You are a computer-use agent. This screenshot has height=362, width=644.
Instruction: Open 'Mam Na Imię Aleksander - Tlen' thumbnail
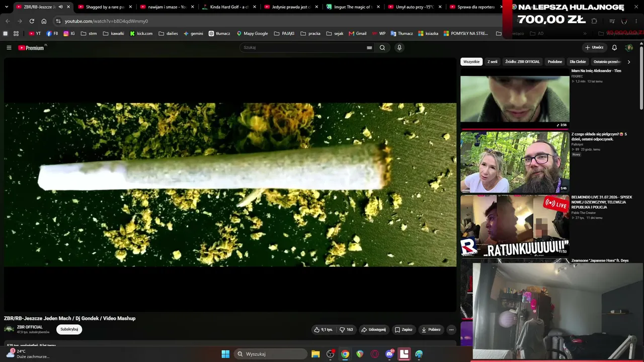tap(515, 99)
